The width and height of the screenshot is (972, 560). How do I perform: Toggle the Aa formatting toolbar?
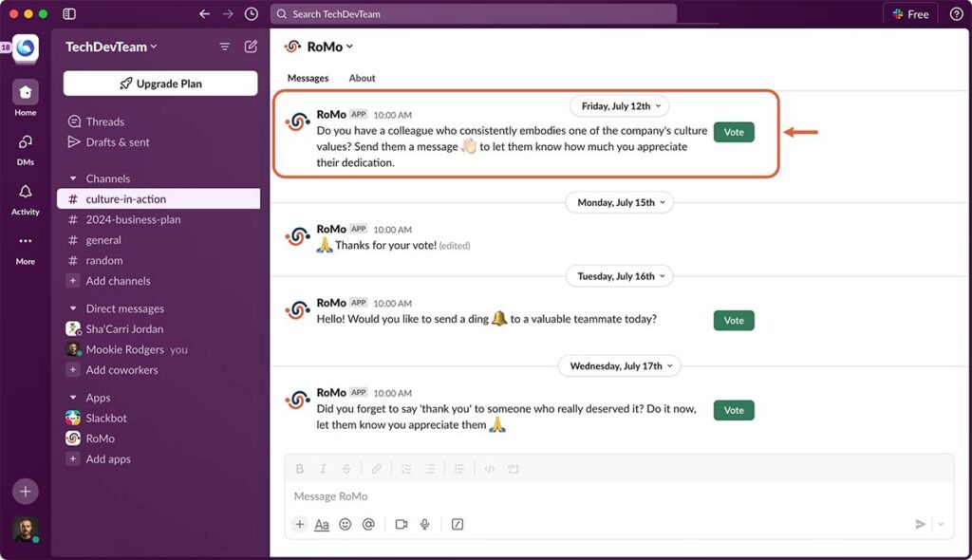point(322,525)
